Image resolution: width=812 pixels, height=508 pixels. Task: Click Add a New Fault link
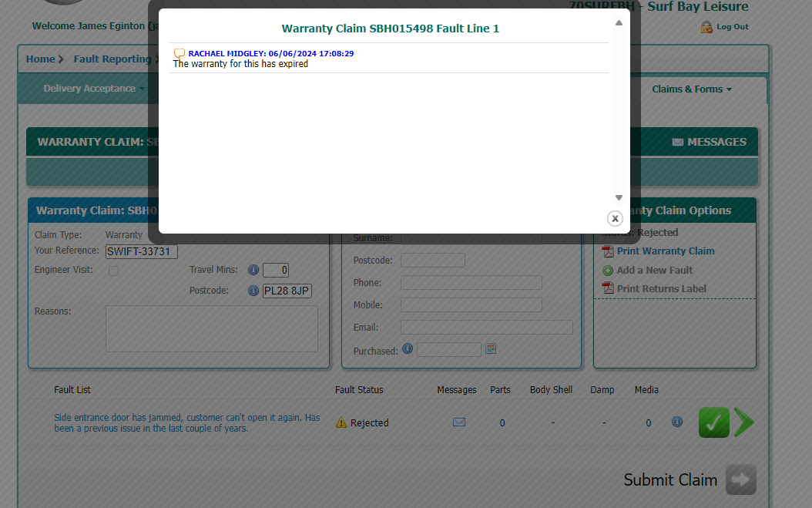pos(655,270)
